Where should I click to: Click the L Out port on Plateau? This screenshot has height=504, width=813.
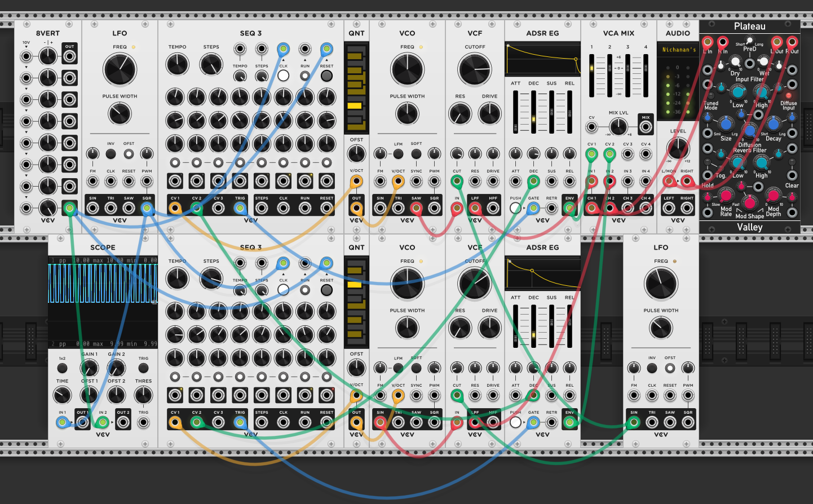point(777,42)
